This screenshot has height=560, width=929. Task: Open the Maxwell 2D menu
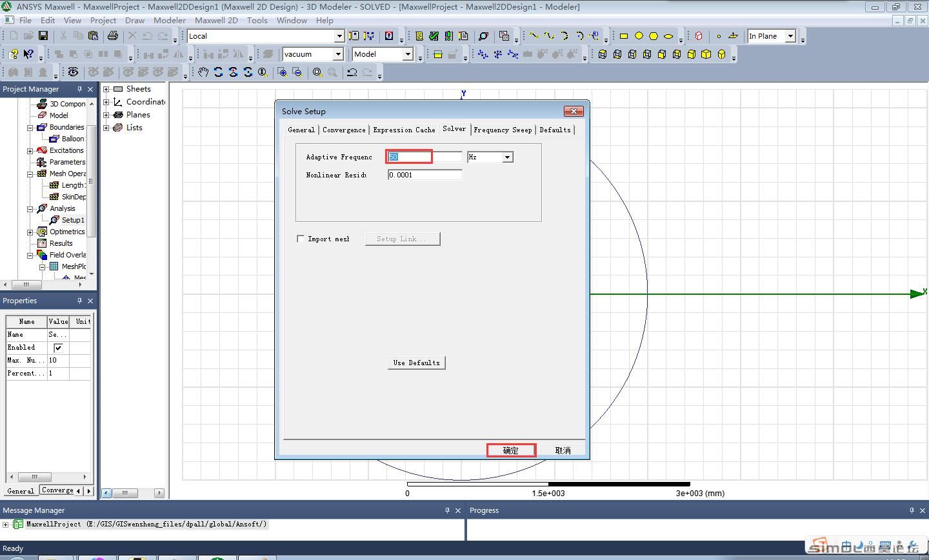(216, 20)
